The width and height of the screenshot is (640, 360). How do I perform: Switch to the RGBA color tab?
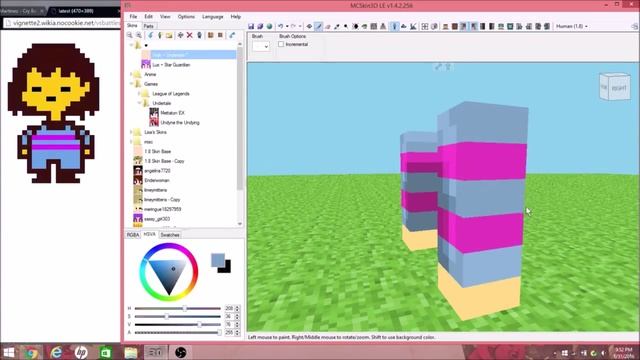pyautogui.click(x=133, y=235)
